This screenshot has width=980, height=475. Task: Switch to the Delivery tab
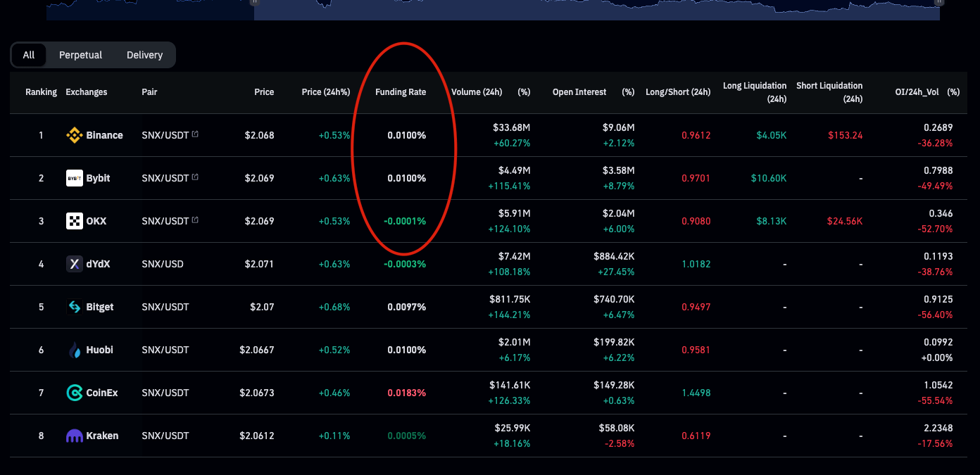[144, 55]
